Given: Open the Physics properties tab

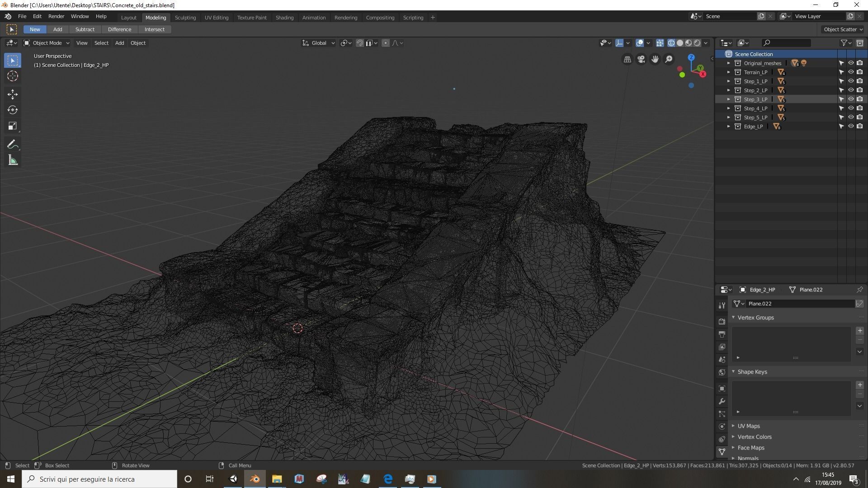Looking at the screenshot, I should point(722,426).
